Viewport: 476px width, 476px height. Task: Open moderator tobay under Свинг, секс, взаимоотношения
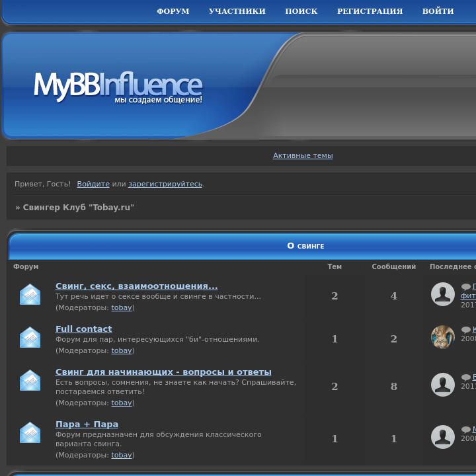122,307
